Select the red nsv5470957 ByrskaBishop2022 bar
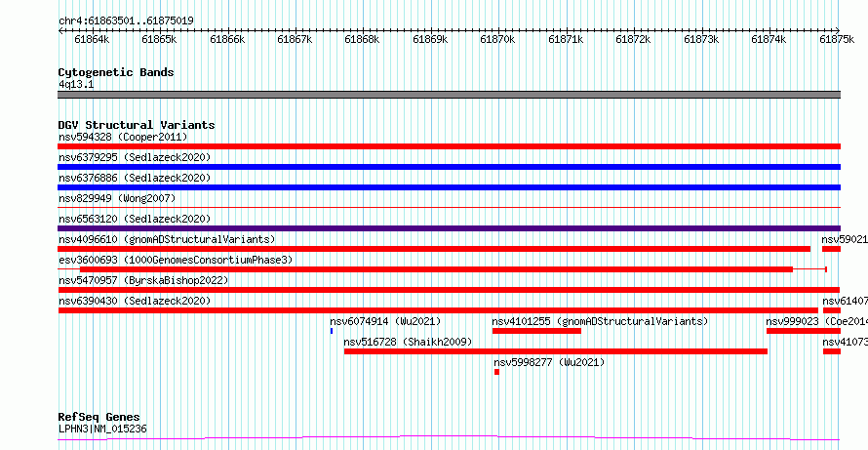This screenshot has height=450, width=868. tap(449, 290)
